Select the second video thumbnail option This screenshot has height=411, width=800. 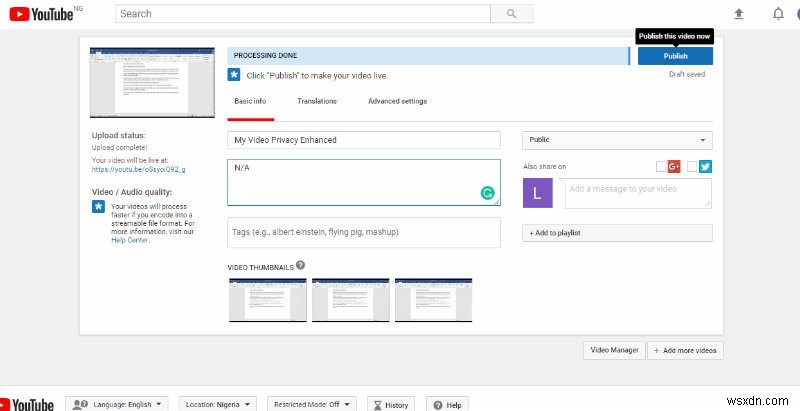click(x=351, y=300)
